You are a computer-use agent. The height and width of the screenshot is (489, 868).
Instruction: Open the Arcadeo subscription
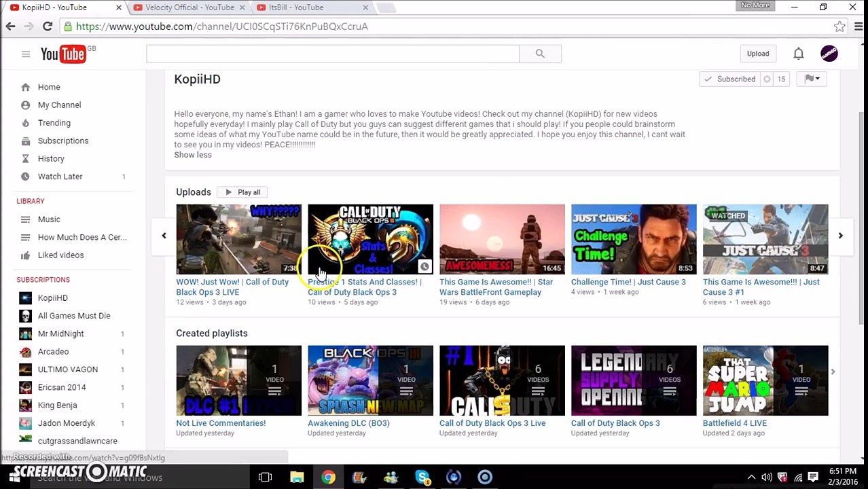pos(53,352)
